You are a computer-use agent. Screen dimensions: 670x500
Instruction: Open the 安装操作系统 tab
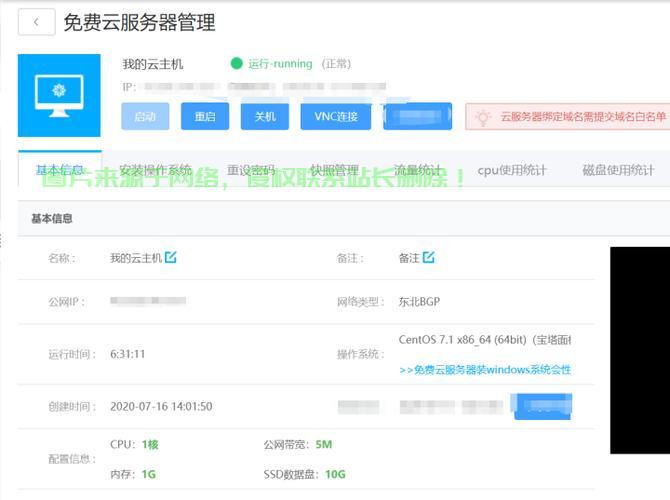(155, 170)
